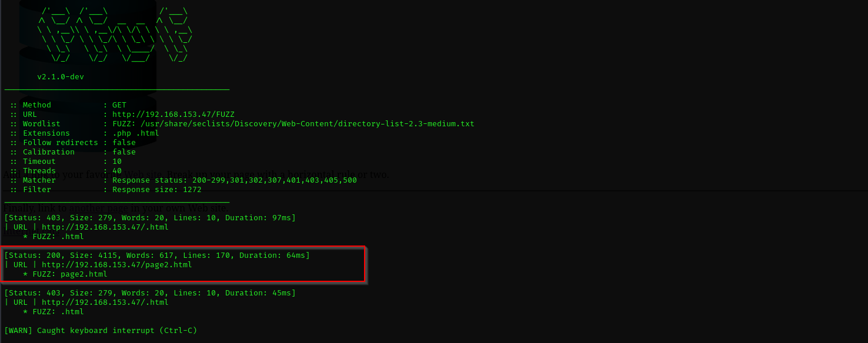Click the Method GET line
Viewport: 868px width, 343px height.
click(68, 105)
